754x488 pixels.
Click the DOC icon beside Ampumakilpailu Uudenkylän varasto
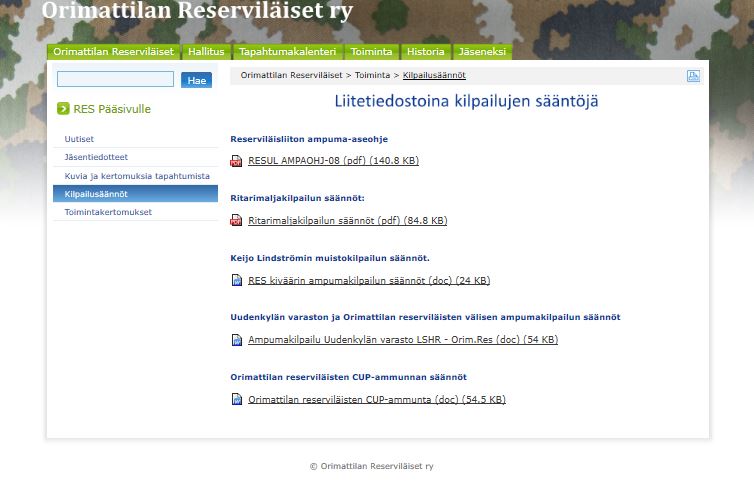[236, 340]
